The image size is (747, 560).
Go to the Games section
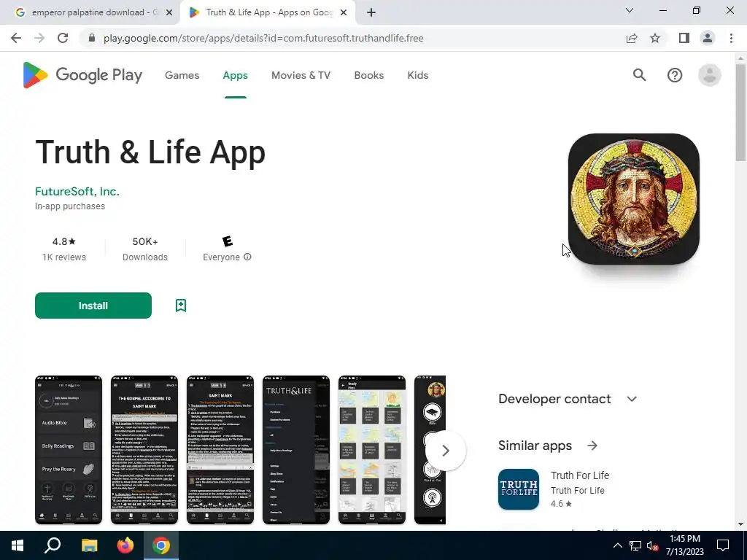coord(182,75)
